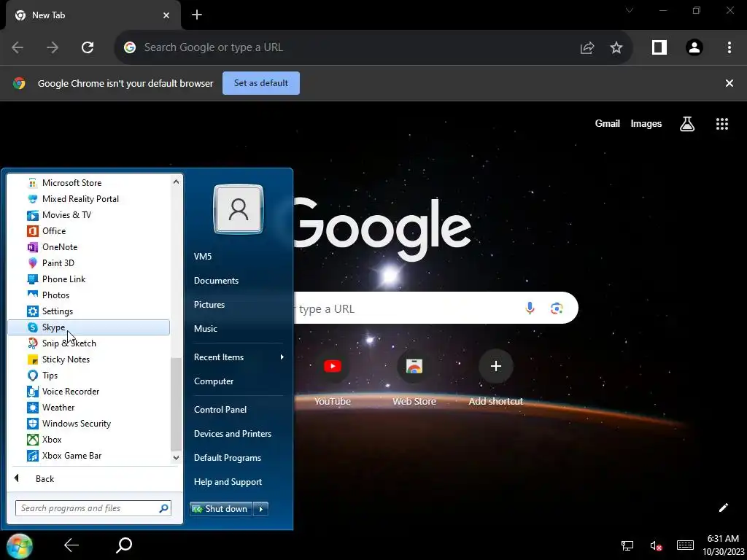
Task: Click the user account picture in Start menu
Action: 239,209
